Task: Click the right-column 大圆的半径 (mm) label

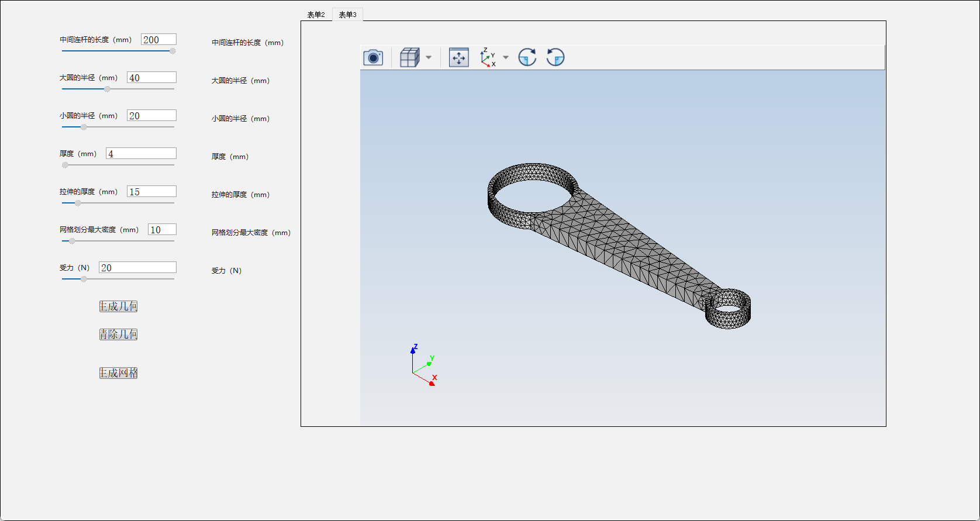Action: (x=240, y=81)
